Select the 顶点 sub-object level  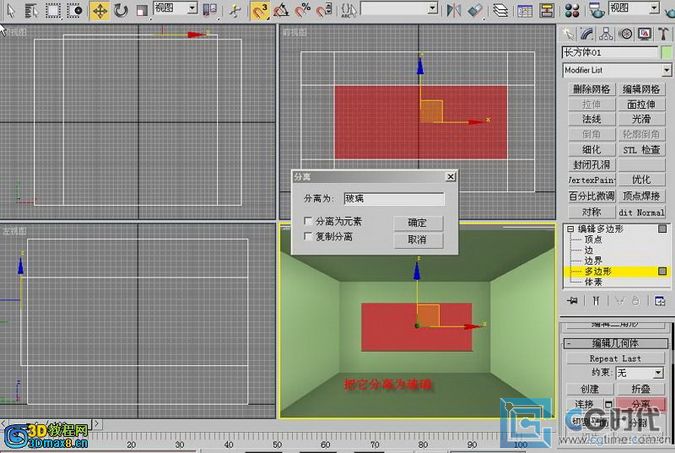593,239
